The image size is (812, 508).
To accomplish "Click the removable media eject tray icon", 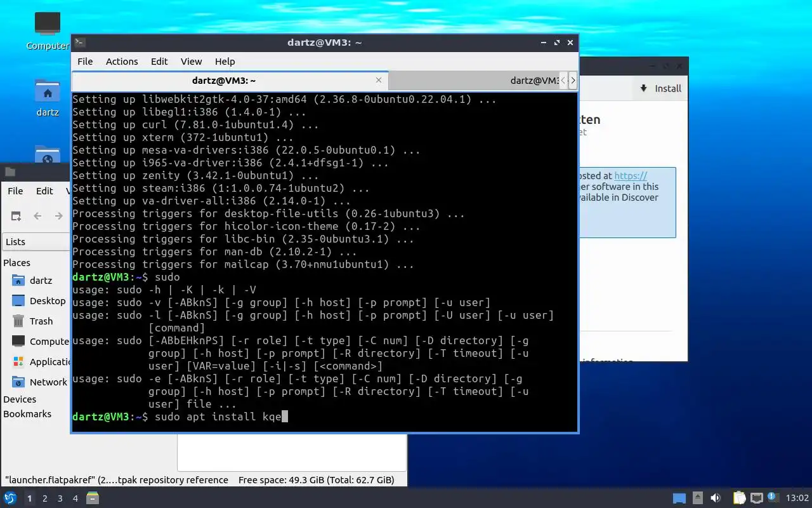I will [x=697, y=498].
